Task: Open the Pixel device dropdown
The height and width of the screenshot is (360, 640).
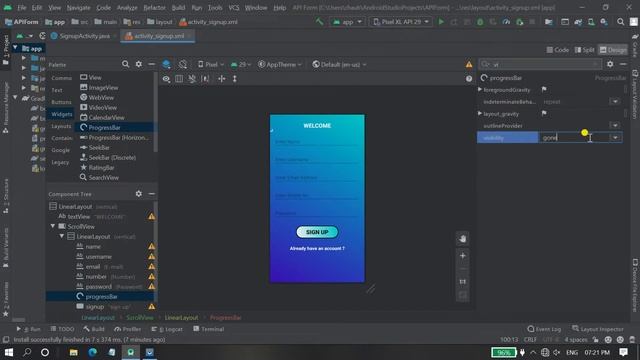Action: pos(211,64)
